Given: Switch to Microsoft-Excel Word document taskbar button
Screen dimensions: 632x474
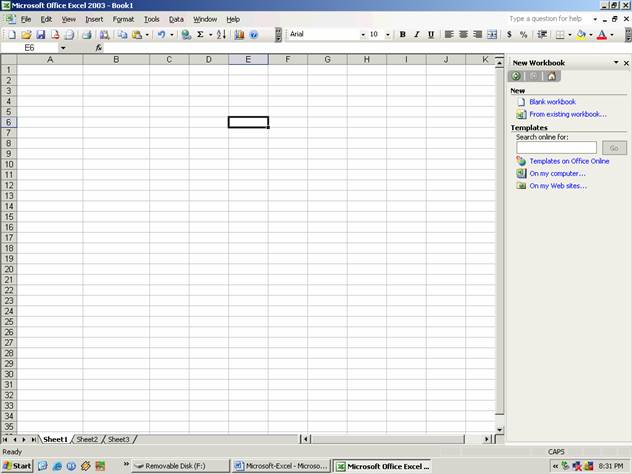Looking at the screenshot, I should coord(281,466).
